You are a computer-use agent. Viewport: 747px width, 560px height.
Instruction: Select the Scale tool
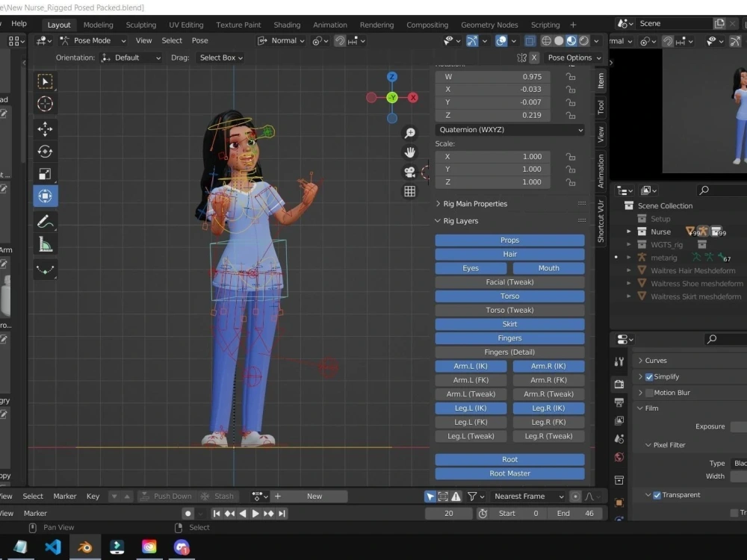(46, 174)
